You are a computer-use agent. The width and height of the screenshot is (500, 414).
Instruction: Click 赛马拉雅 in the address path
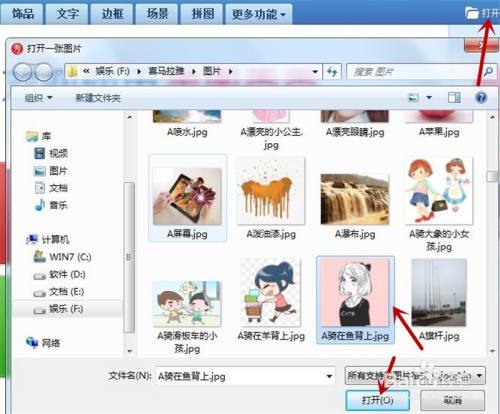[166, 71]
